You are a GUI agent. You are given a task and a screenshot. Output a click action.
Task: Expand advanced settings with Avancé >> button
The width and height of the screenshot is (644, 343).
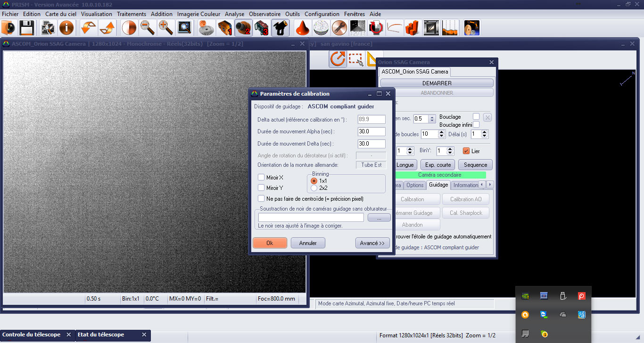[372, 243]
